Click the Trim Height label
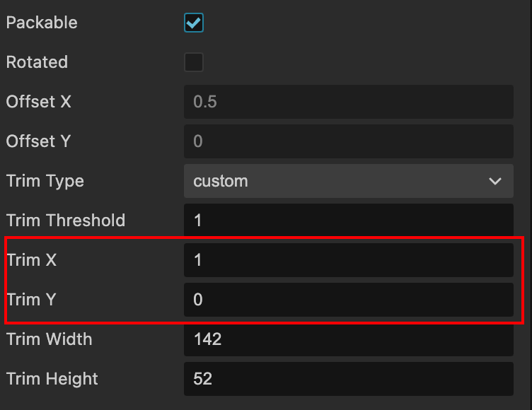 52,379
